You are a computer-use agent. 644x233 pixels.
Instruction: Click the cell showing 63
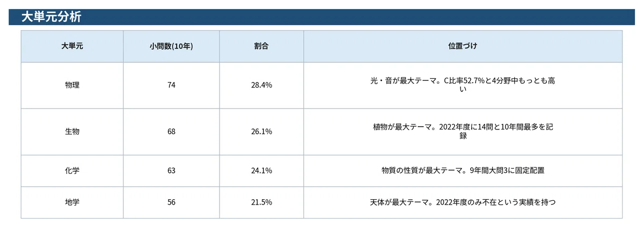[171, 171]
